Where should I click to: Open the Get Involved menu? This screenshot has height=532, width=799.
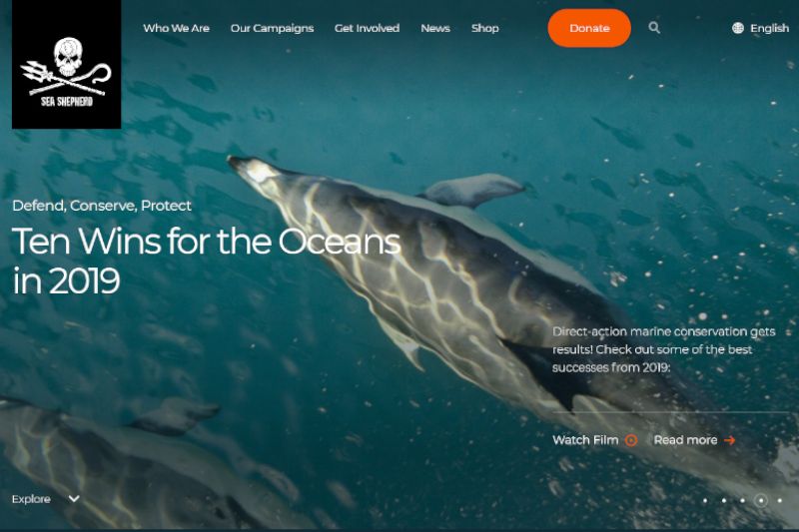click(x=367, y=29)
